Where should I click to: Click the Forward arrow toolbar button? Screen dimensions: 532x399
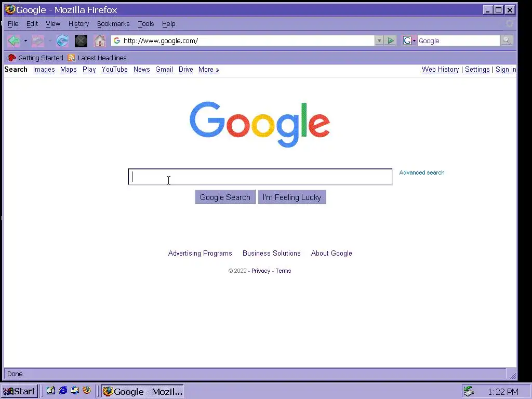(37, 41)
